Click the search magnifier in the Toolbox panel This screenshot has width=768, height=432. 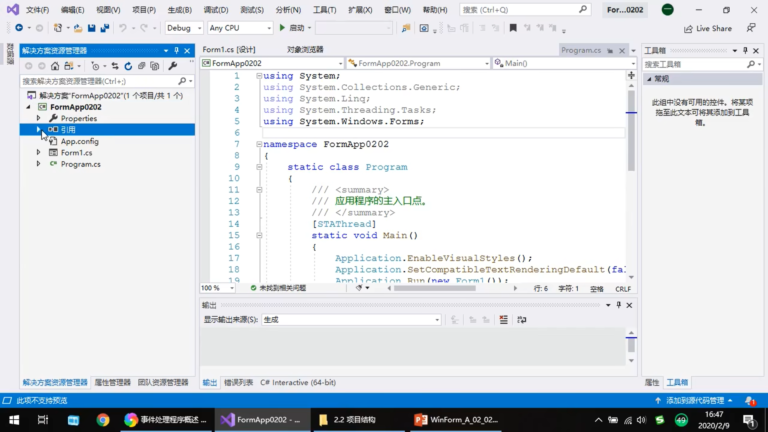[x=751, y=64]
